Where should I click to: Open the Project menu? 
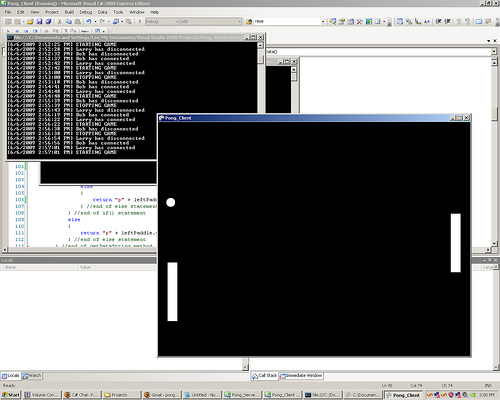[x=52, y=12]
